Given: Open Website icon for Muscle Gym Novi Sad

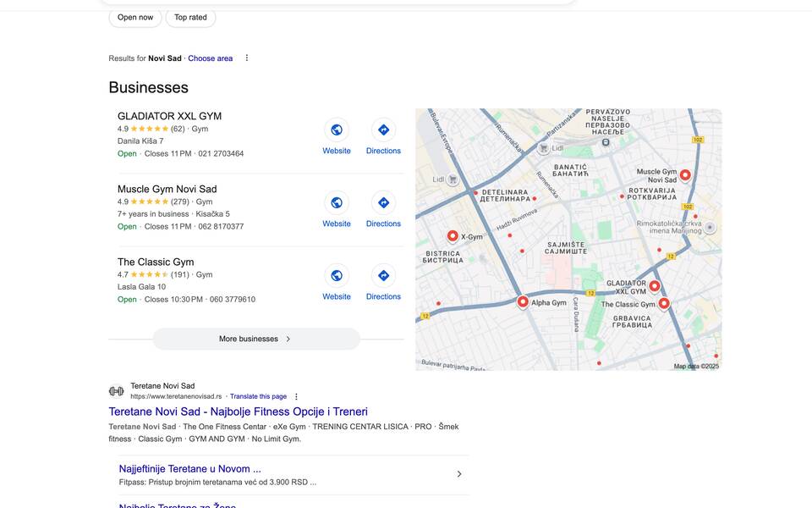Looking at the screenshot, I should tap(337, 202).
